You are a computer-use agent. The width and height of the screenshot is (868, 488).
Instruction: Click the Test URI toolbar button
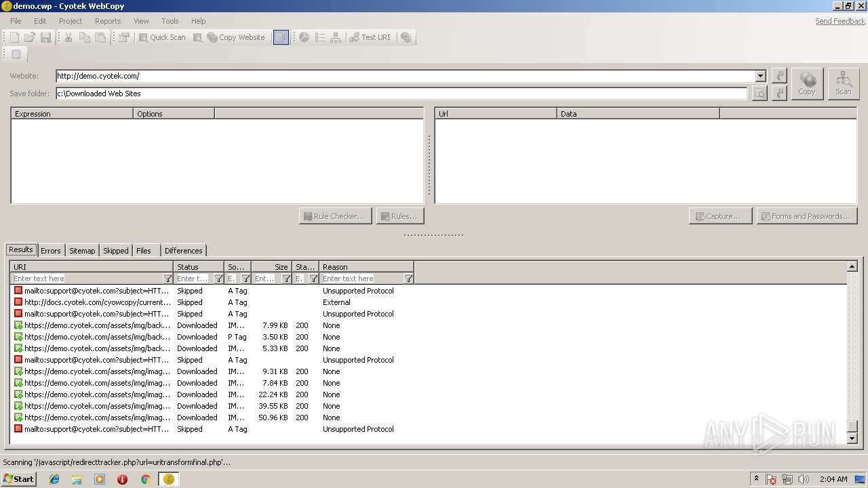point(370,37)
